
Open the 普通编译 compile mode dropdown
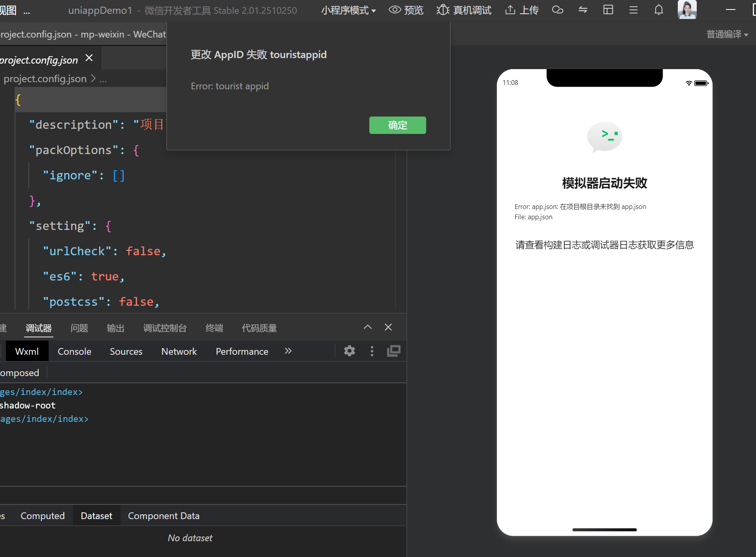[x=727, y=34]
